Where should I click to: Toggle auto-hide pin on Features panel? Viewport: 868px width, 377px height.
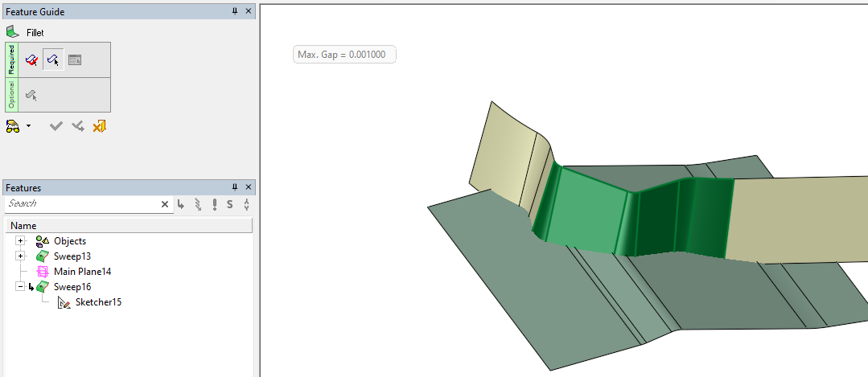(235, 187)
